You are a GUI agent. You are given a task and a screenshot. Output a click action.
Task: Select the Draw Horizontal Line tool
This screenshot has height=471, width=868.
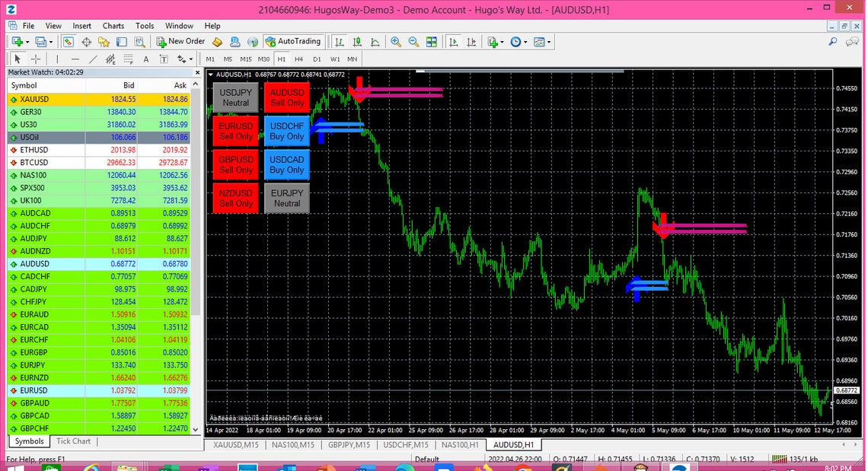point(74,59)
